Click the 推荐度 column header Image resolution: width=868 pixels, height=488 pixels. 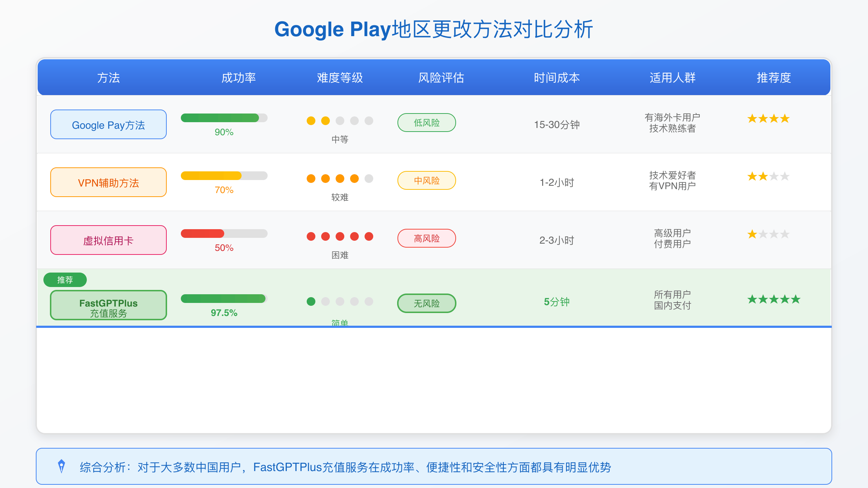[x=774, y=78]
